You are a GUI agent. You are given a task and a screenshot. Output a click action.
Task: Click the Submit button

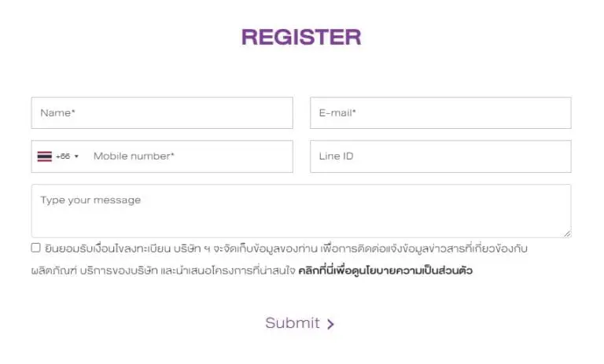[300, 323]
